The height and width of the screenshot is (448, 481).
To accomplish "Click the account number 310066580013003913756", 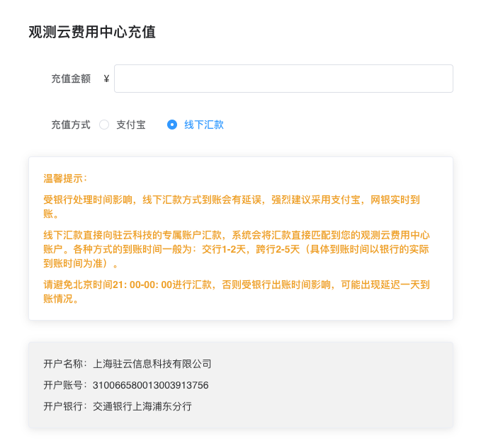I will (x=151, y=385).
